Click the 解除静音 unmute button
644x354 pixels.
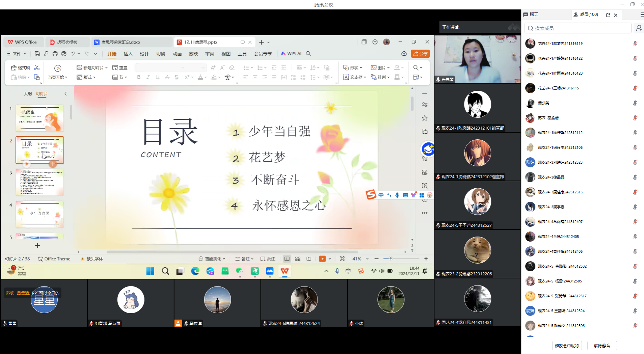point(602,346)
